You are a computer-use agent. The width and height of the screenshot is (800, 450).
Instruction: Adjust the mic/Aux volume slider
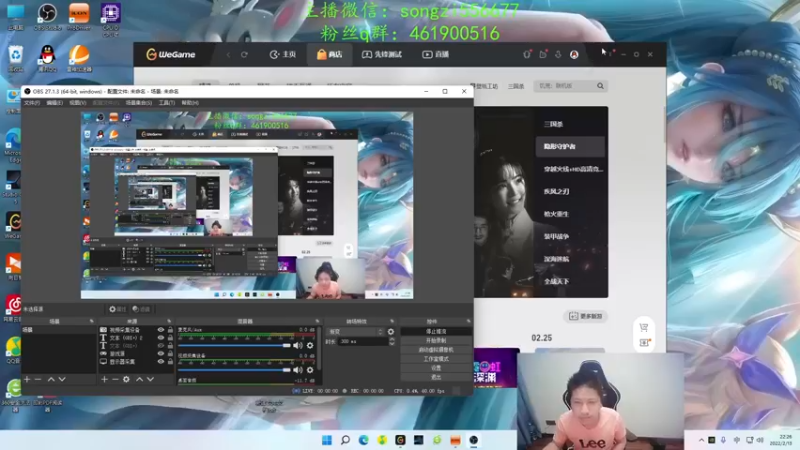point(234,345)
